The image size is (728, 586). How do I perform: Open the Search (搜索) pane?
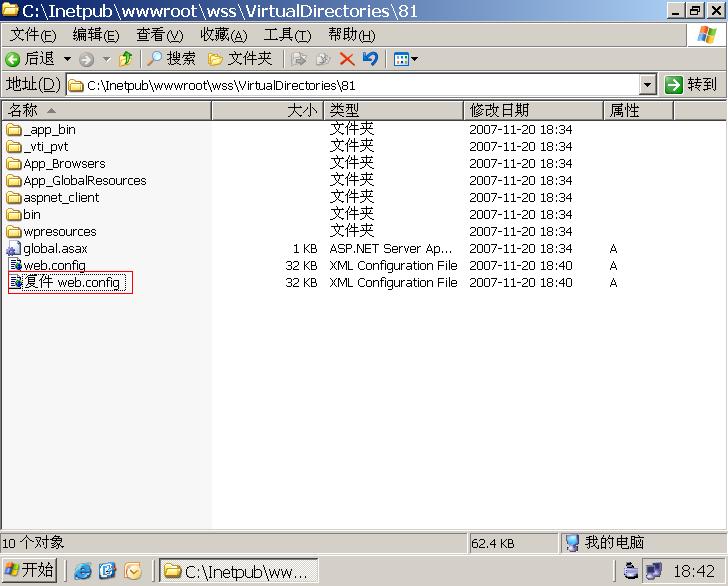(172, 59)
